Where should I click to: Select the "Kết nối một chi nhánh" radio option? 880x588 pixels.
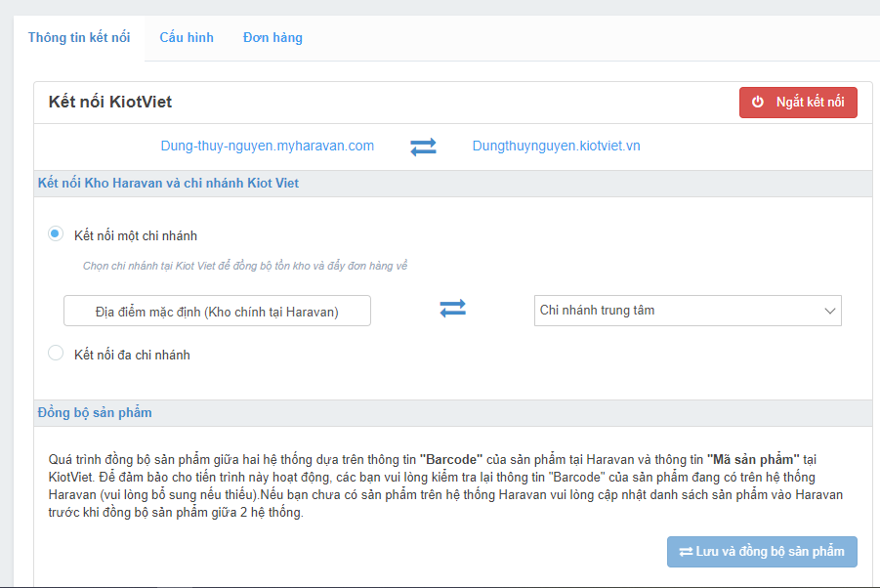pyautogui.click(x=56, y=234)
